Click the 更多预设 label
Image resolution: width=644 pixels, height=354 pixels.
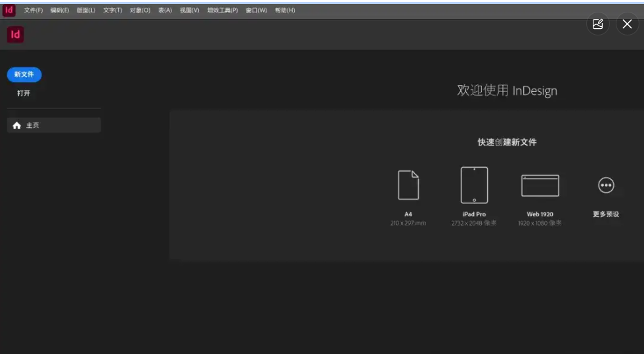[606, 214]
